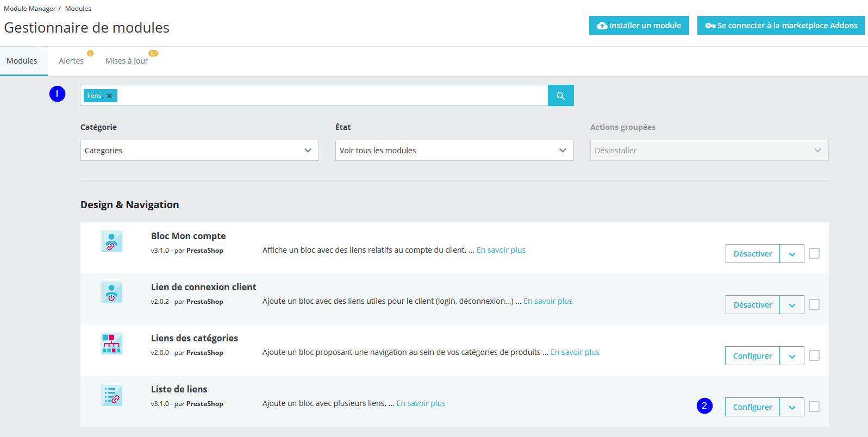The image size is (868, 437).
Task: Click the 'Liste de liens' title
Action: pyautogui.click(x=179, y=389)
